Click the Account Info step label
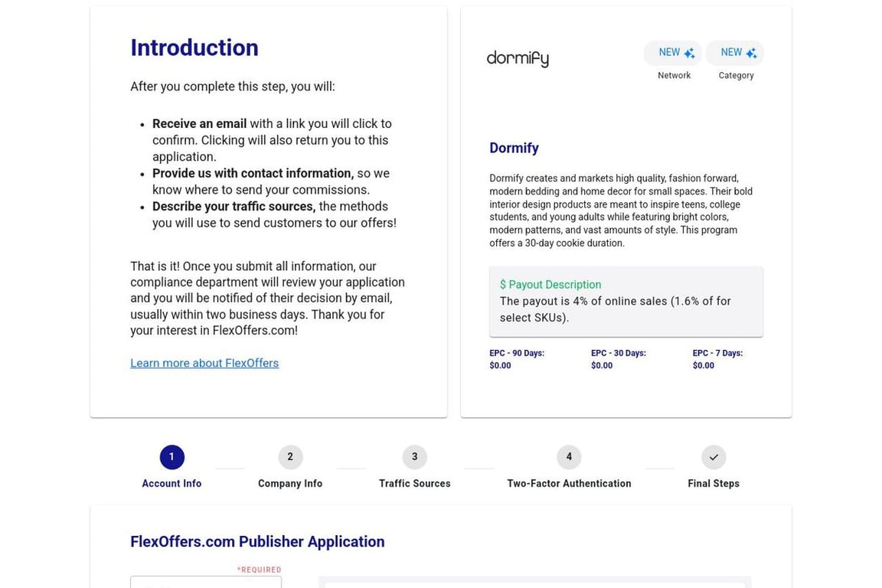Image resolution: width=882 pixels, height=588 pixels. pyautogui.click(x=171, y=483)
